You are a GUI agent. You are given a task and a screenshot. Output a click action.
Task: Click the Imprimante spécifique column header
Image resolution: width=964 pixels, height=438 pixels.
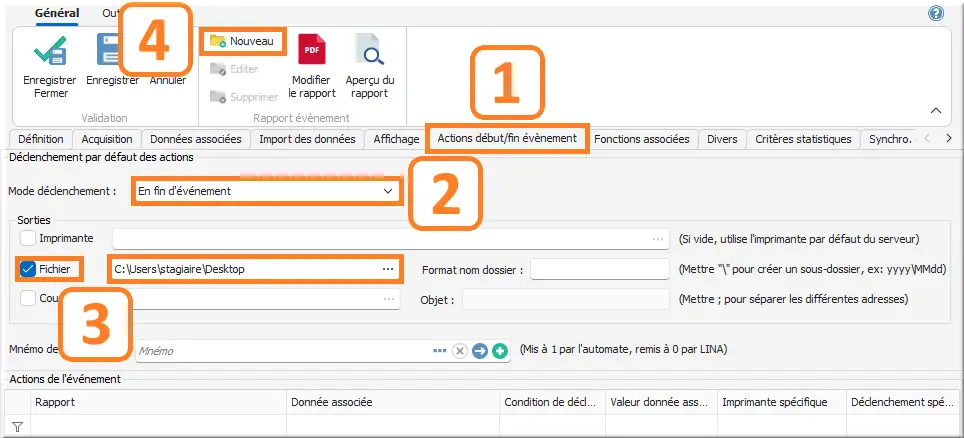[782, 402]
